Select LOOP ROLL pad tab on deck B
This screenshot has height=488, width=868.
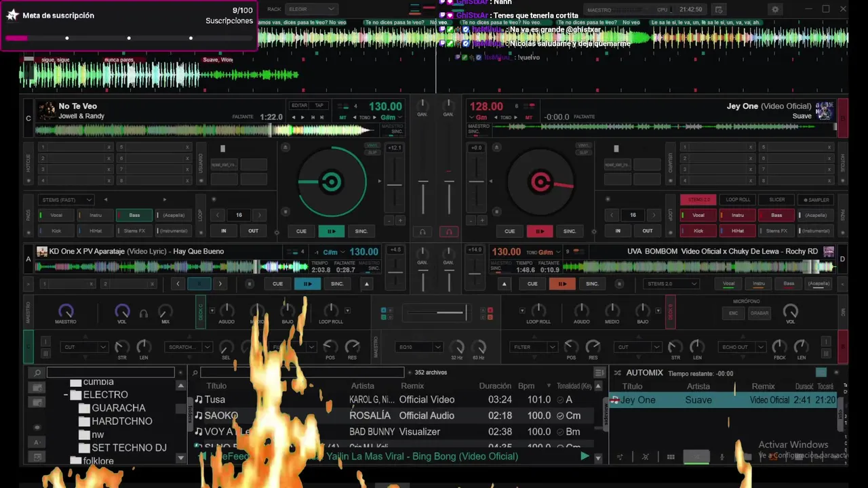pos(738,200)
